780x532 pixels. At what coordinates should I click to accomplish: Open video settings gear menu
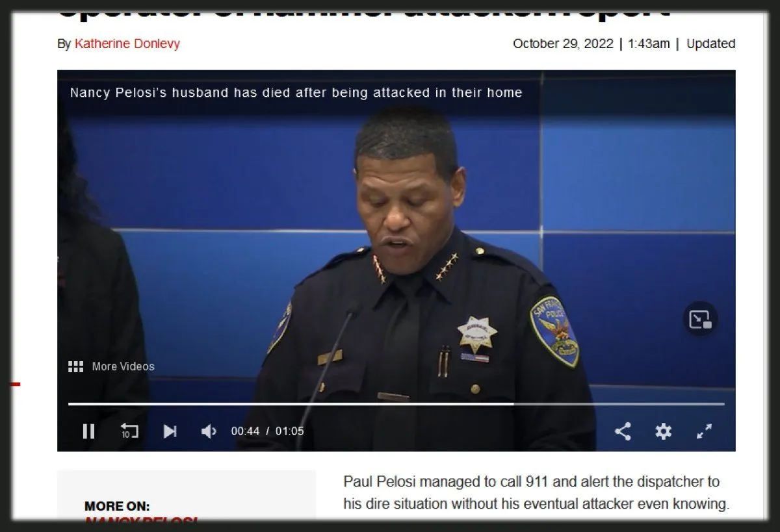tap(663, 431)
